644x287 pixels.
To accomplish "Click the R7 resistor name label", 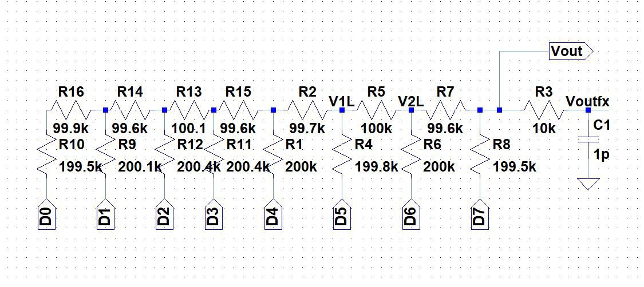I will pos(445,91).
